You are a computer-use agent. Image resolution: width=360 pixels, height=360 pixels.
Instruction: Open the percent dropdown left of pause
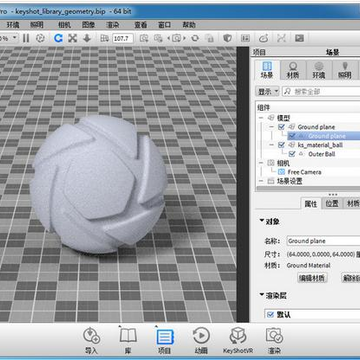pyautogui.click(x=15, y=38)
